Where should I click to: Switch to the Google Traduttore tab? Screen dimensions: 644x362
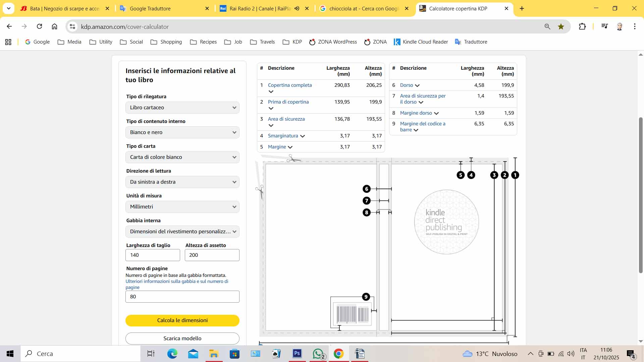pyautogui.click(x=158, y=8)
